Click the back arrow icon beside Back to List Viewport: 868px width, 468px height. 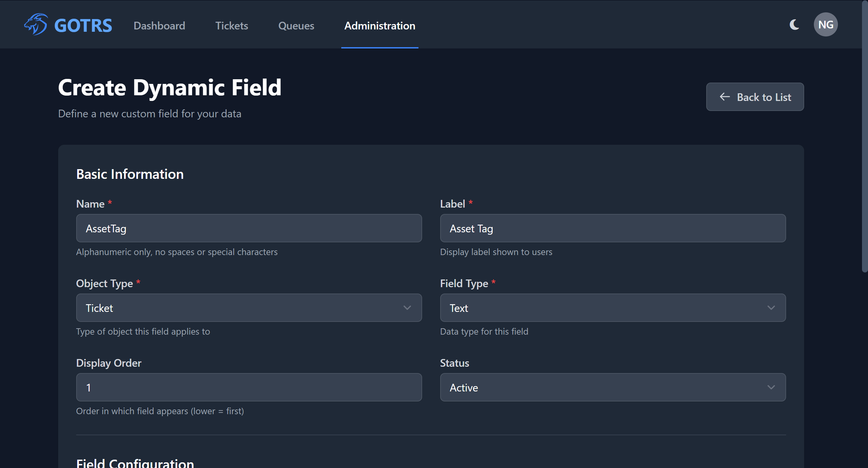pyautogui.click(x=725, y=97)
